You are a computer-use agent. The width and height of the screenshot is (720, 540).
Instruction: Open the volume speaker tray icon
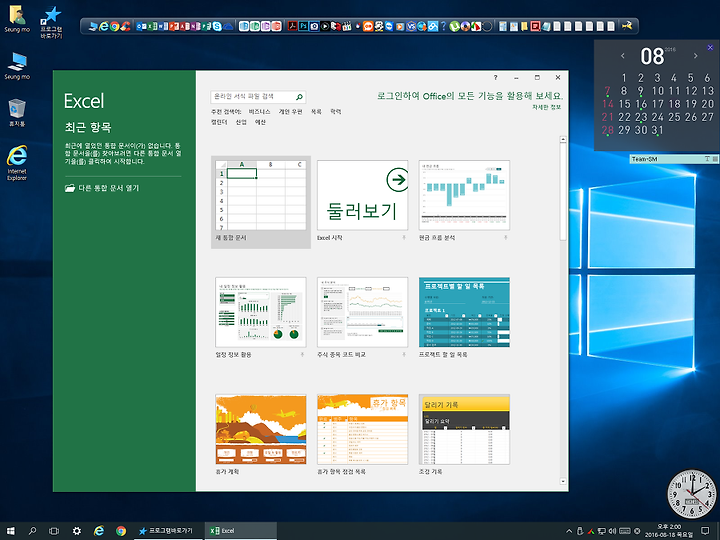point(613,531)
